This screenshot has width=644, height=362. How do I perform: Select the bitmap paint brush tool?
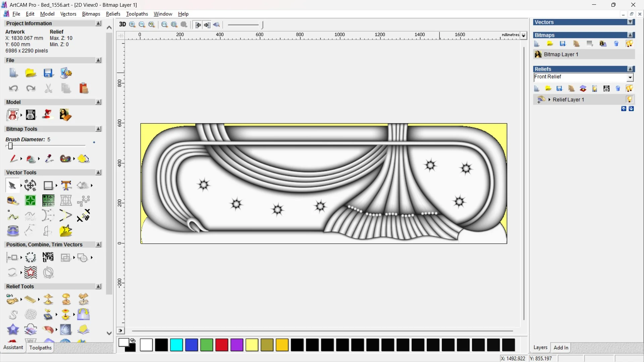13,159
